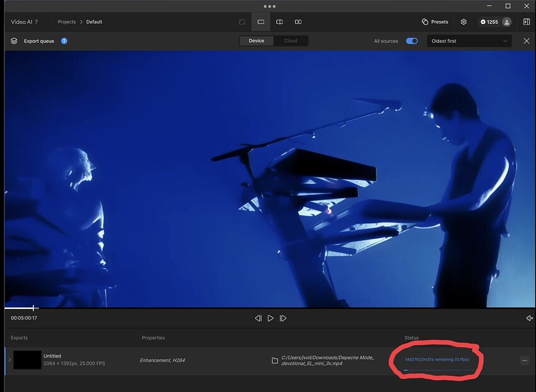The width and height of the screenshot is (536, 392).
Task: Maximize the application window
Action: [x=508, y=6]
